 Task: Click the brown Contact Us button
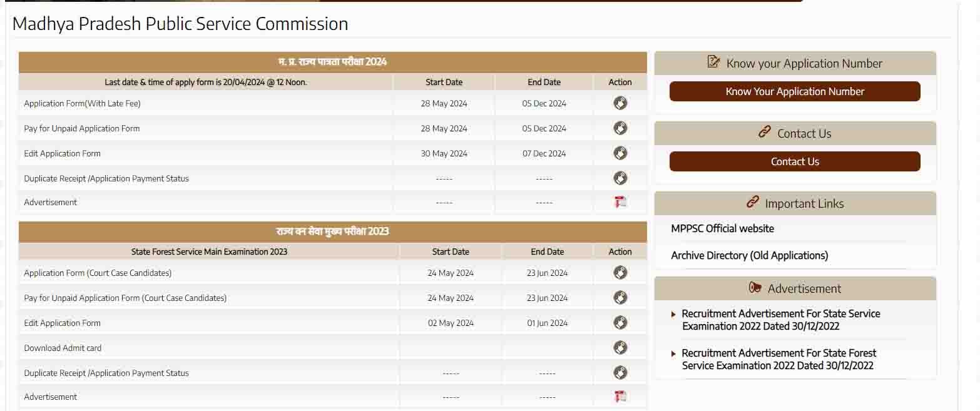[x=795, y=161]
